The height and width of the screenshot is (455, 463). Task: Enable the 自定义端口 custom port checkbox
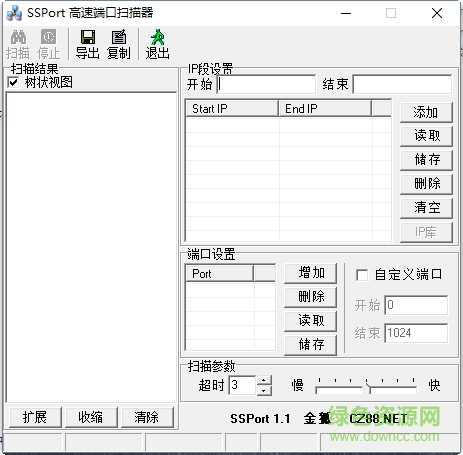362,275
